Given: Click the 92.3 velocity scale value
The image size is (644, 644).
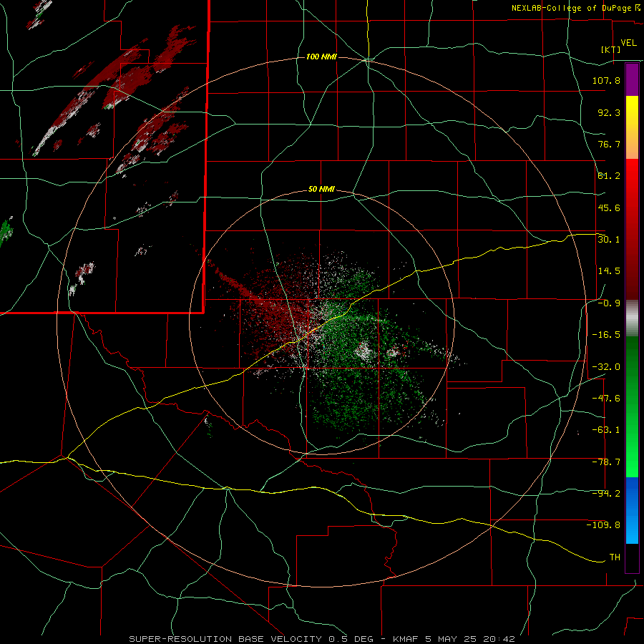Looking at the screenshot, I should pos(609,112).
